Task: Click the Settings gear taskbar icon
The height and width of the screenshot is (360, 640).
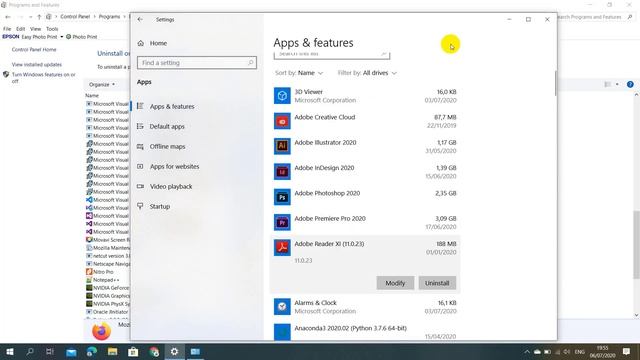Action: point(174,351)
